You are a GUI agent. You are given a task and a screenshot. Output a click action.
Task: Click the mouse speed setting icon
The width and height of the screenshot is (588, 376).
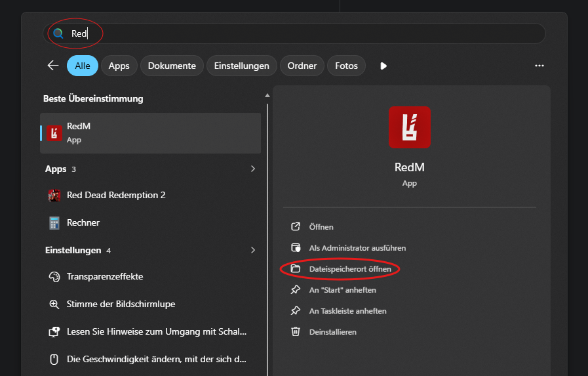[54, 360]
